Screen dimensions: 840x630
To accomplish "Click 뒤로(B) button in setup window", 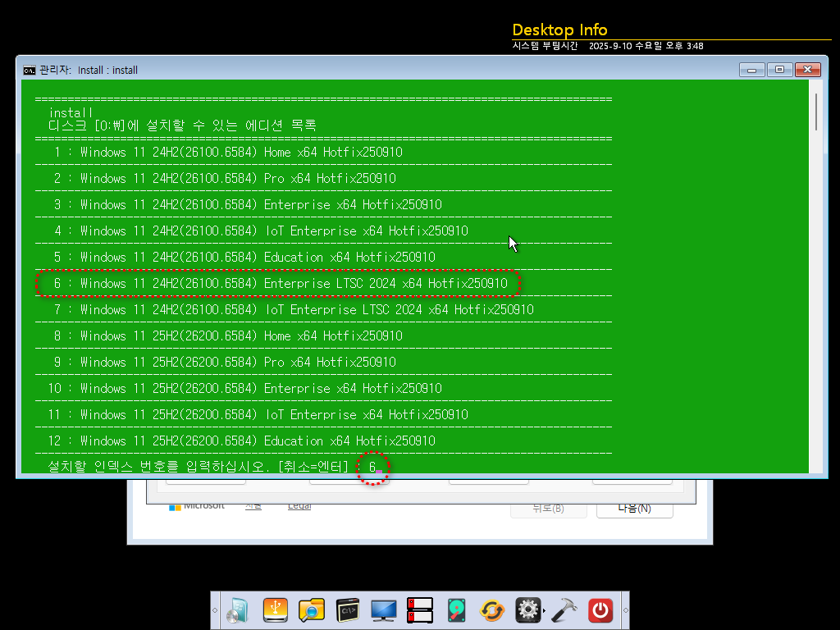I will [x=548, y=508].
